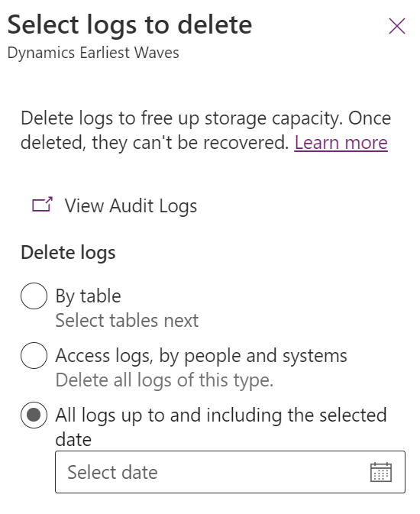Click the word date under the All logs option
This screenshot has width=420, height=514.
click(73, 440)
